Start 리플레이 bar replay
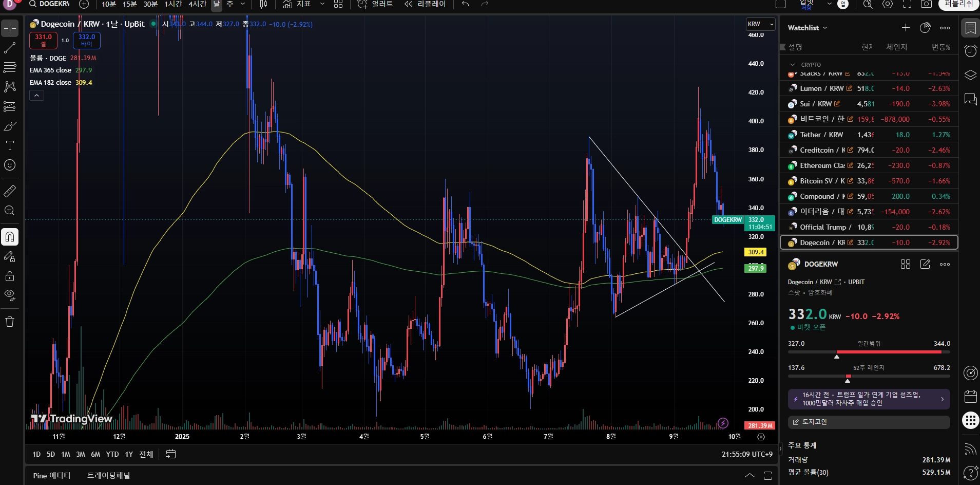 tap(425, 4)
